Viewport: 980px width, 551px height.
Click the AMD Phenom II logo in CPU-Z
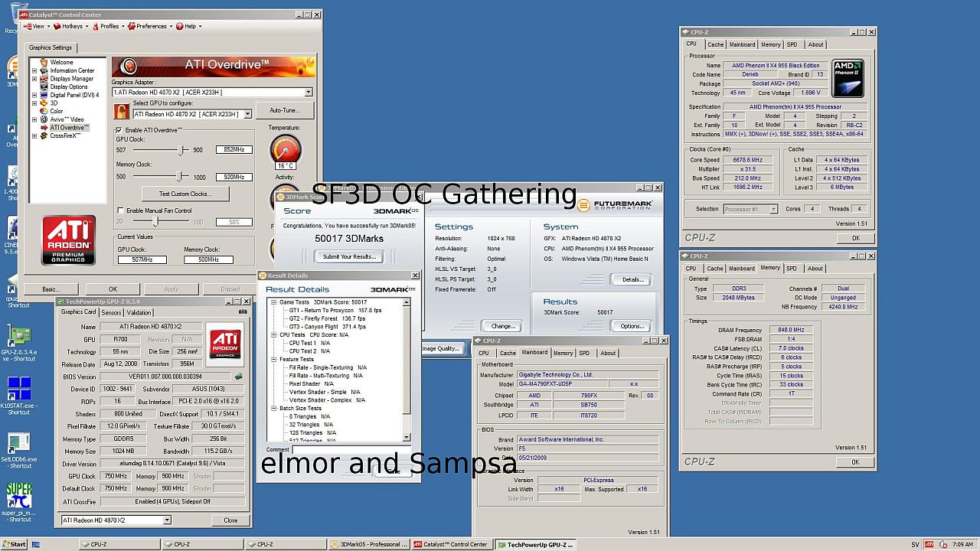click(848, 79)
